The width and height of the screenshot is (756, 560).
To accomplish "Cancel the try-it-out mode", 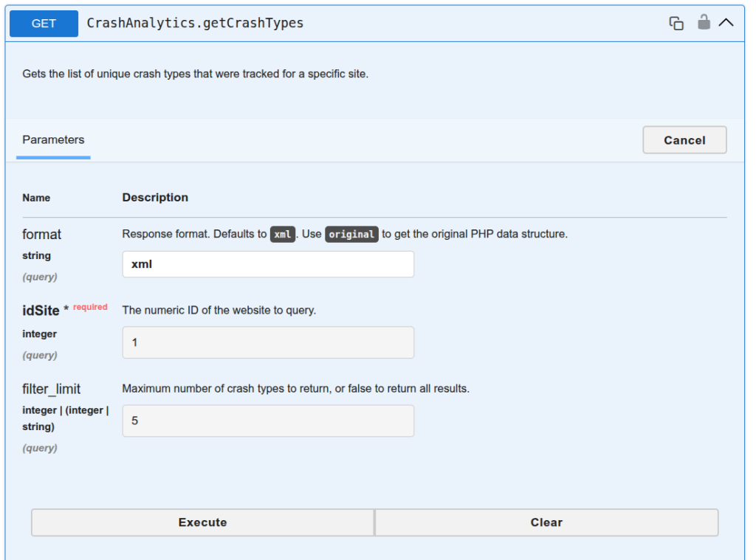I will tap(684, 140).
